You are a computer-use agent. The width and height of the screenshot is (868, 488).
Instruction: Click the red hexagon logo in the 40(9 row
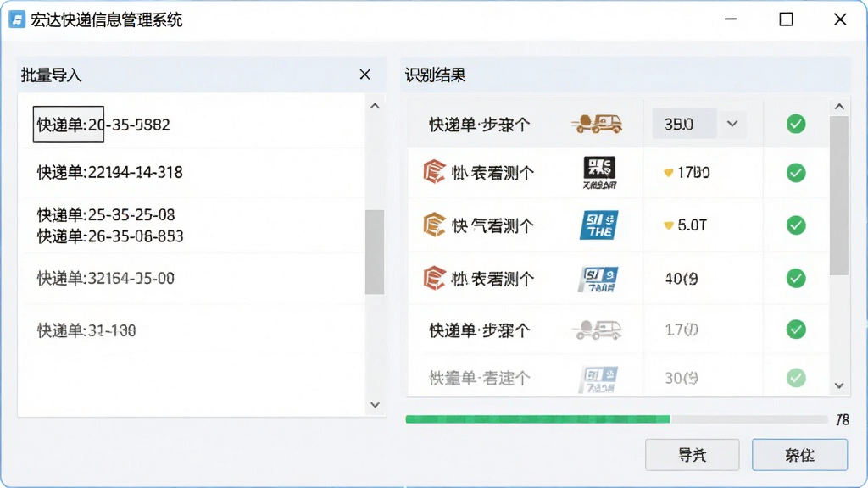(x=434, y=278)
